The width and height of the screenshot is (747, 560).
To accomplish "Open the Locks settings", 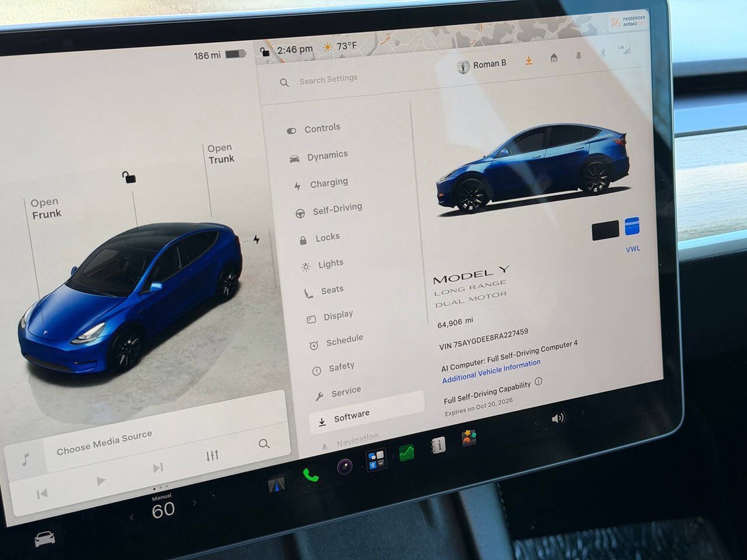I will (x=319, y=238).
